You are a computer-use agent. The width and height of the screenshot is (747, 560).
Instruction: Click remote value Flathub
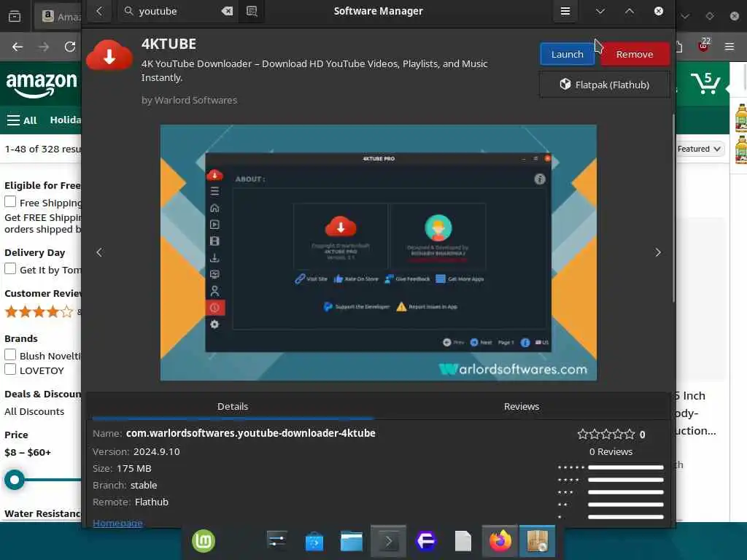(x=152, y=502)
